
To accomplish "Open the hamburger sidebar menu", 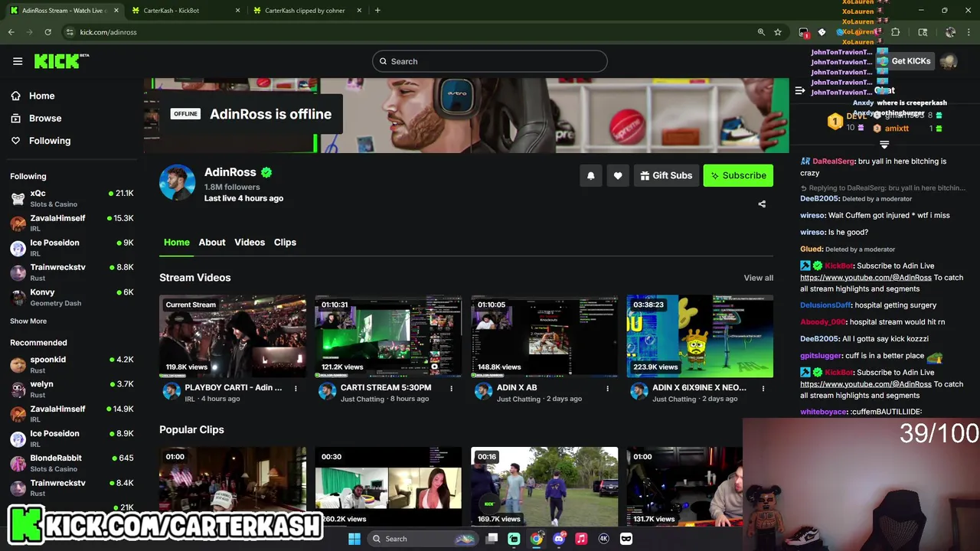I will (18, 61).
